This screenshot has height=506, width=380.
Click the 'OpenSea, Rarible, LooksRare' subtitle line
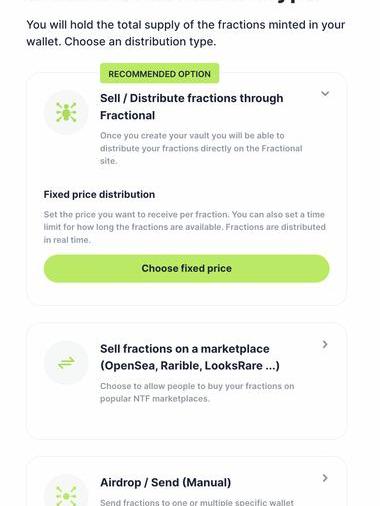tap(190, 366)
